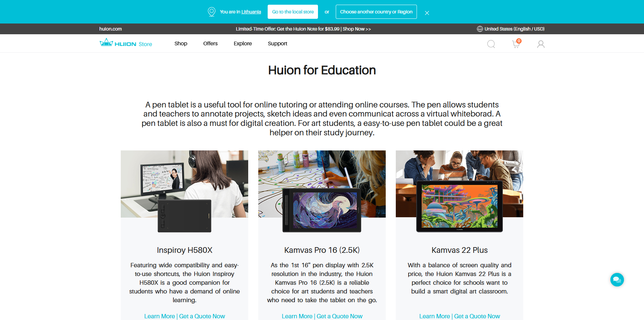Open the Offers menu
This screenshot has width=644, height=320.
coord(210,43)
